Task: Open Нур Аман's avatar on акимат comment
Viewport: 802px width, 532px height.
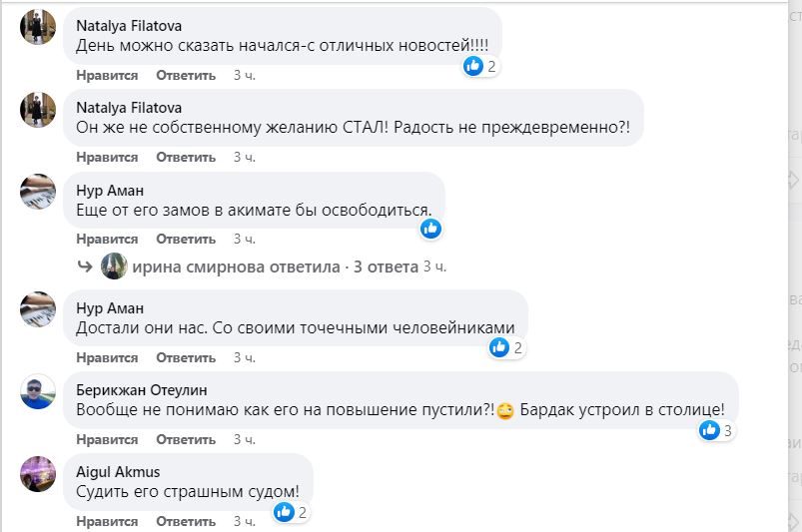Action: (38, 191)
